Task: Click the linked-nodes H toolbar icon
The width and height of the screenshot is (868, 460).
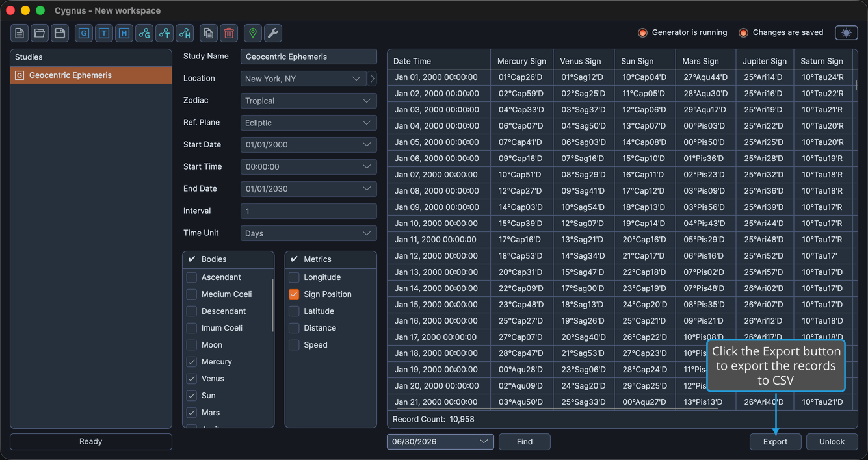Action: click(185, 33)
